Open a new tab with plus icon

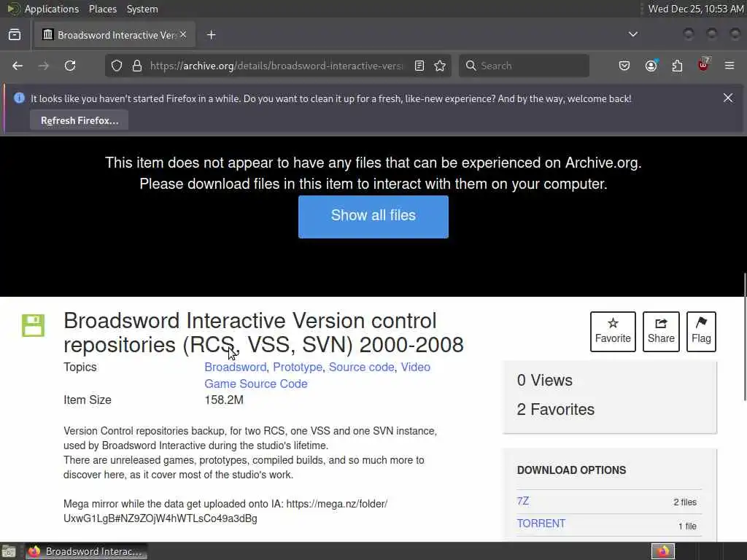(212, 35)
